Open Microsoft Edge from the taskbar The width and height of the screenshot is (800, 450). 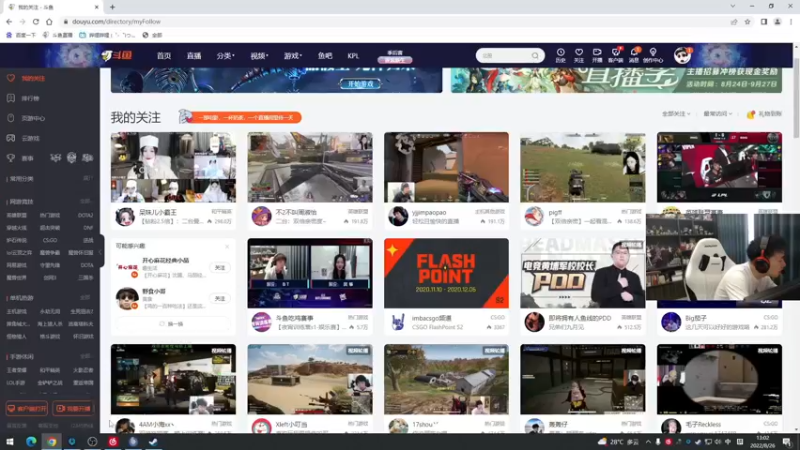tap(31, 441)
